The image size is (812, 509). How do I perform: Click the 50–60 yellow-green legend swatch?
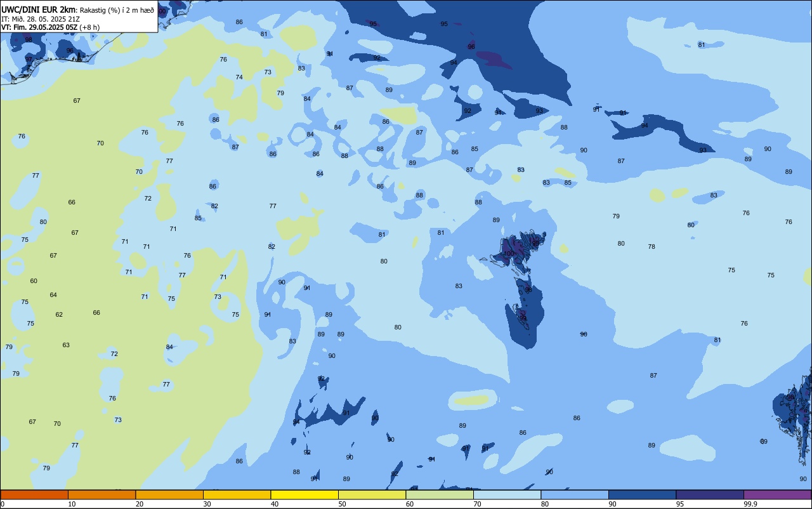[372, 494]
